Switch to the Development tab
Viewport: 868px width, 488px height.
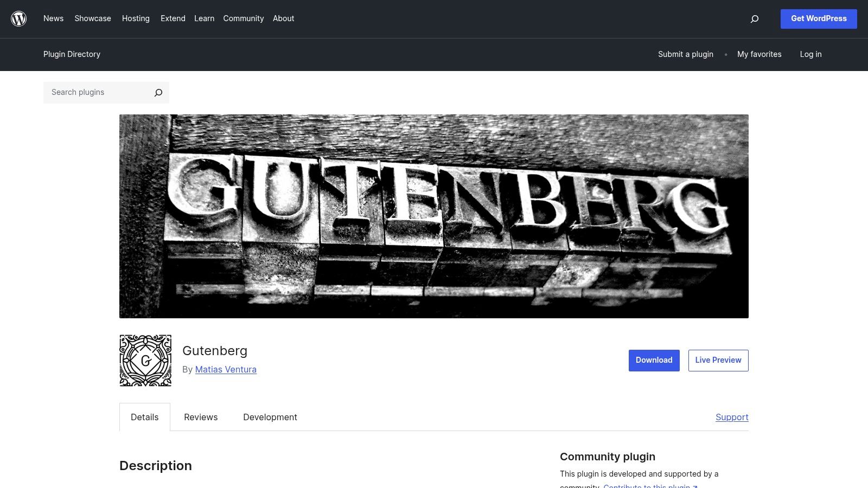(270, 417)
